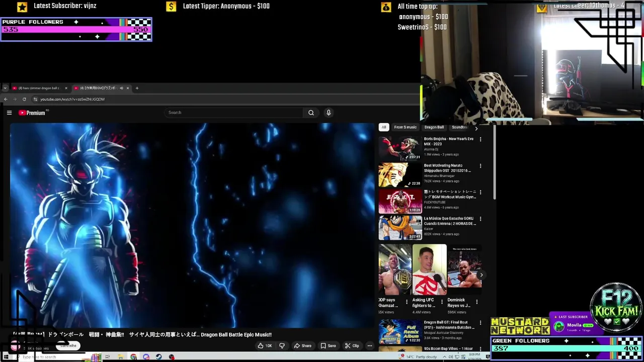Screen dimensions: 644x362
Task: Go back in the browser
Action: pyautogui.click(x=6, y=99)
